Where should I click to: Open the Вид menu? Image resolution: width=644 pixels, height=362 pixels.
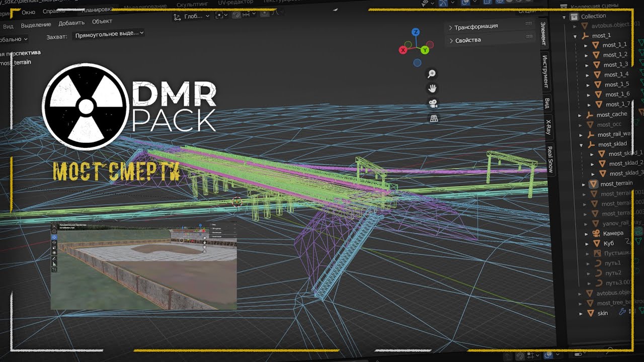point(8,26)
